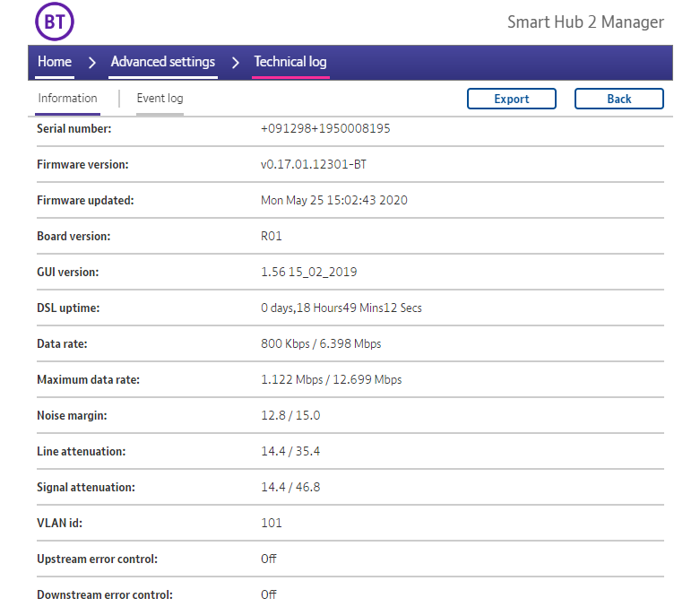Image resolution: width=700 pixels, height=607 pixels.
Task: Open Advanced settings breadcrumb
Action: pyautogui.click(x=163, y=62)
